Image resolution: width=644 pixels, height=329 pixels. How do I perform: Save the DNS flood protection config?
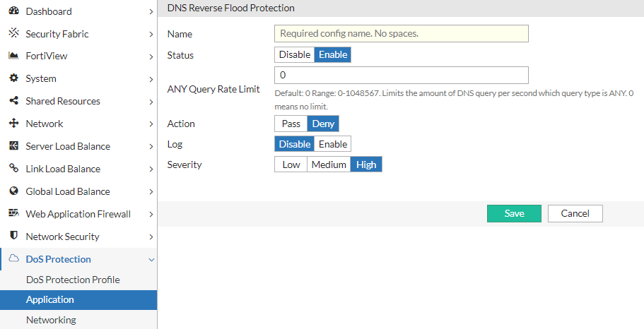click(514, 213)
